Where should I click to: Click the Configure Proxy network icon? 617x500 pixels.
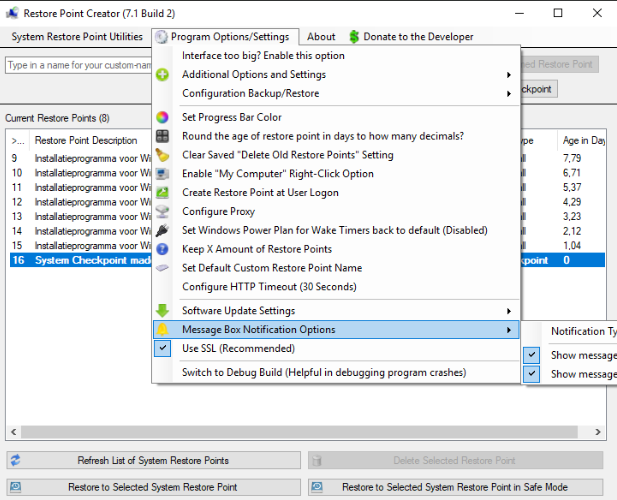(163, 211)
